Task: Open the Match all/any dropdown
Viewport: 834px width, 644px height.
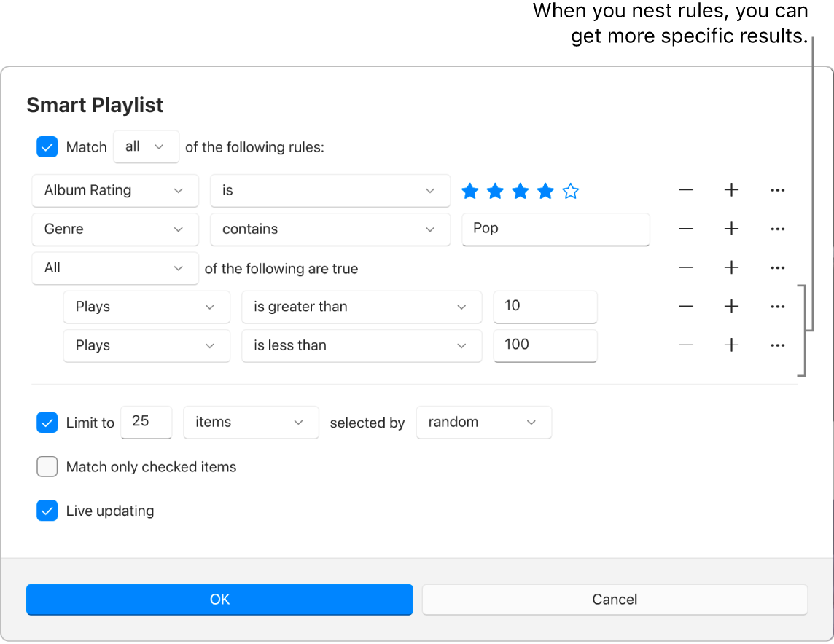Action: [147, 146]
